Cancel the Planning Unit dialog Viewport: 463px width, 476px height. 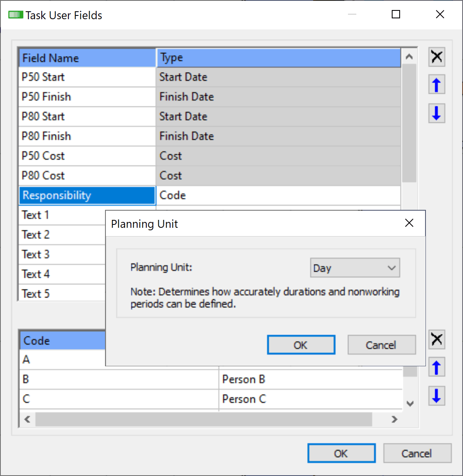click(381, 345)
